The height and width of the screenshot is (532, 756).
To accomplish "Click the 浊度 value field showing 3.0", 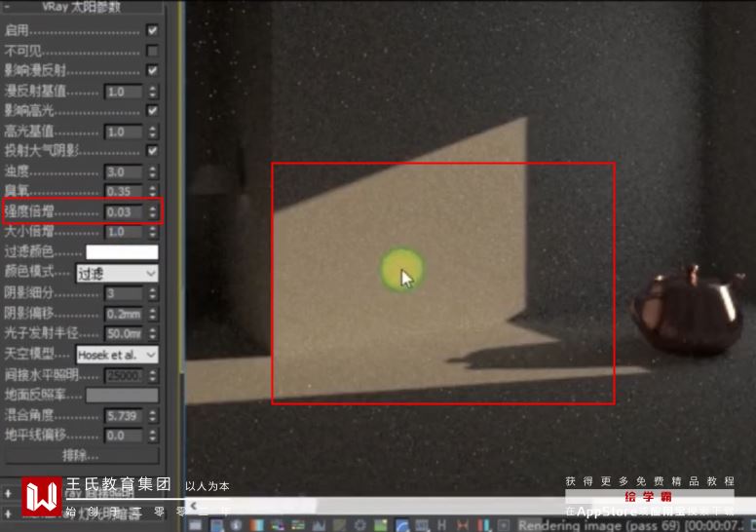I will (123, 172).
